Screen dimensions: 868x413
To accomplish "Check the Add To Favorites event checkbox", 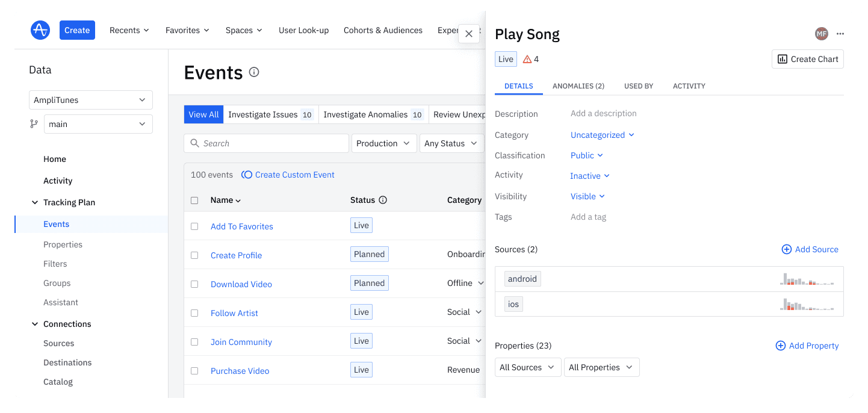I will (x=194, y=226).
